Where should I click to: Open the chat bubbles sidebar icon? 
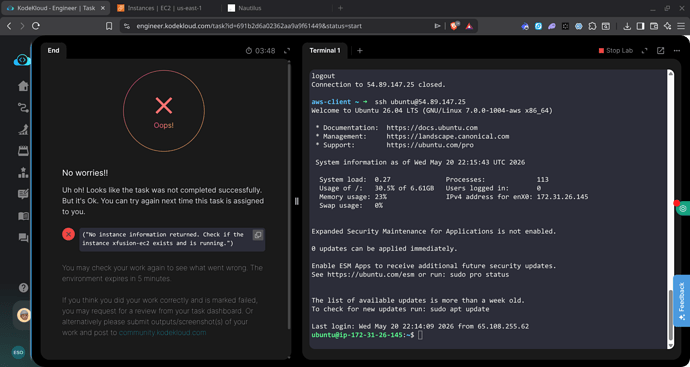click(23, 238)
